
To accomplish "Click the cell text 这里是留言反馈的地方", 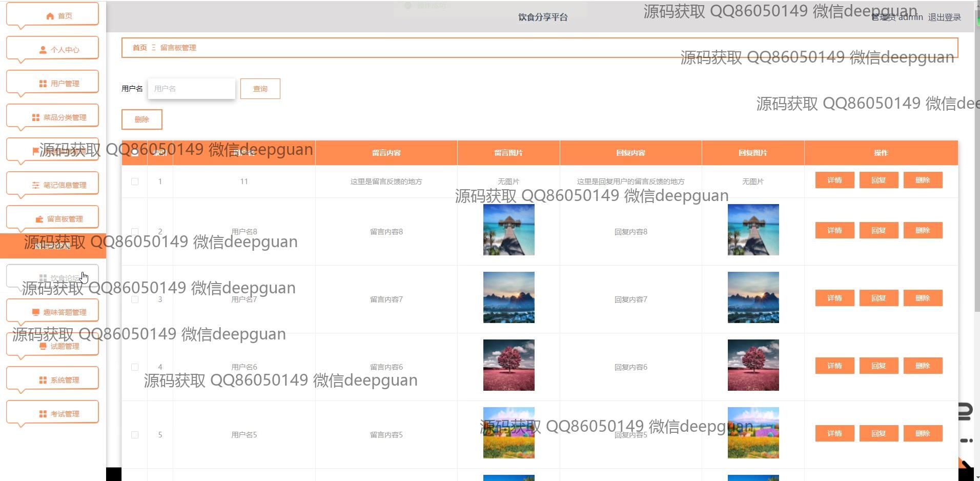I will (x=386, y=182).
